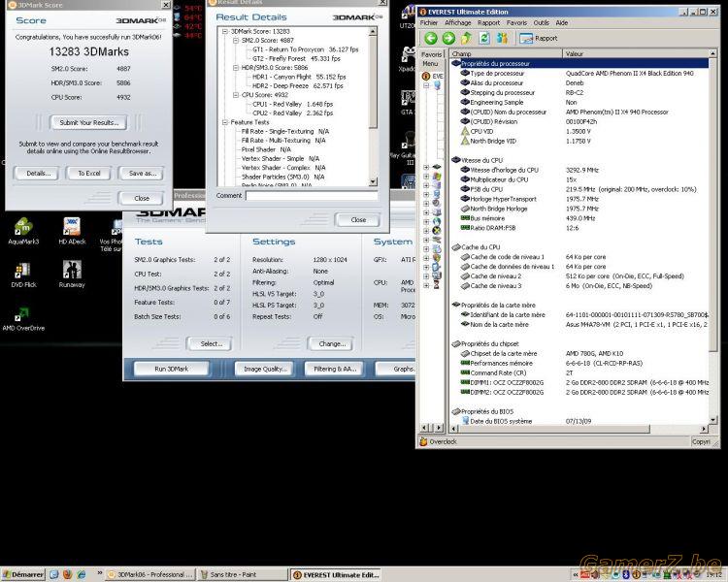Go up one level with the EVEREST up-arrow icon
The width and height of the screenshot is (728, 582).
click(x=466, y=38)
